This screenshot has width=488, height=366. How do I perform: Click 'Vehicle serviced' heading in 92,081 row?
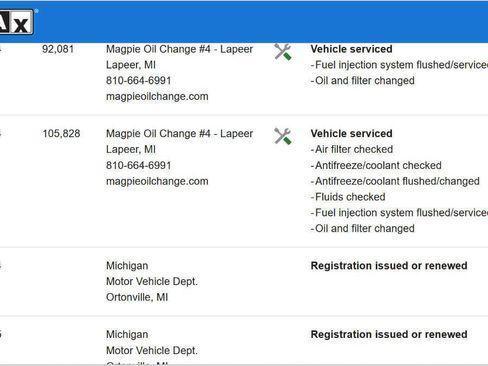[351, 49]
